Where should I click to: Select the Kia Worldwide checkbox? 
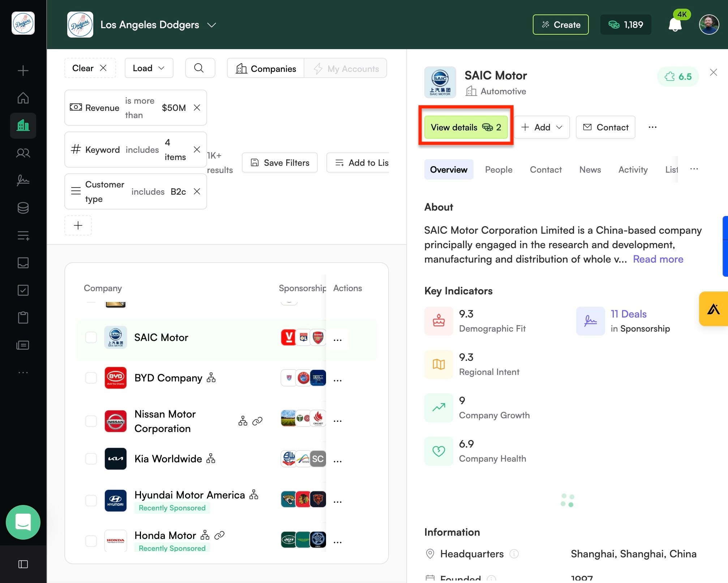tap(91, 459)
